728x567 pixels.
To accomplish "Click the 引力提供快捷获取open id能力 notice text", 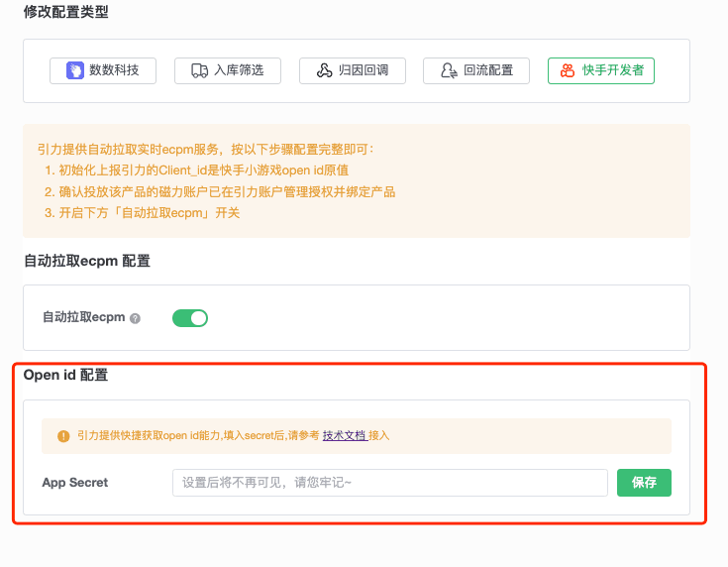I will [233, 435].
